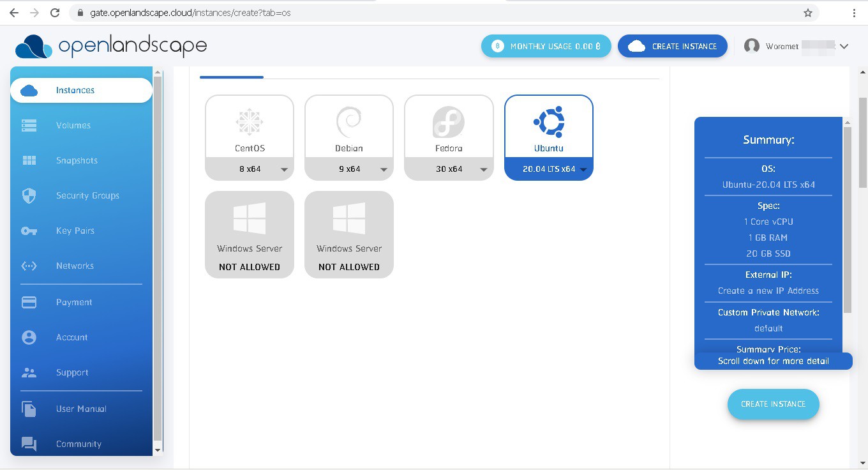Click the Account person icon
The width and height of the screenshot is (868, 470).
(x=29, y=337)
